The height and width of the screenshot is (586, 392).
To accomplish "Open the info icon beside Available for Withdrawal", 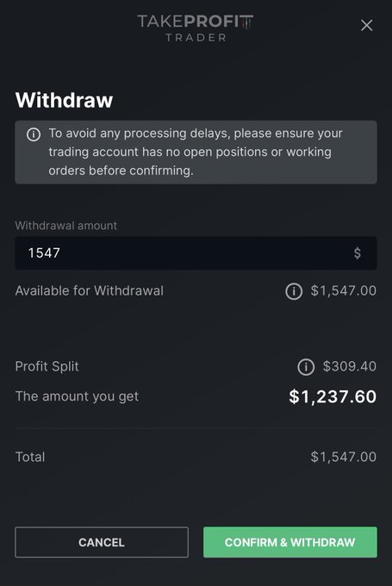I will pyautogui.click(x=294, y=291).
